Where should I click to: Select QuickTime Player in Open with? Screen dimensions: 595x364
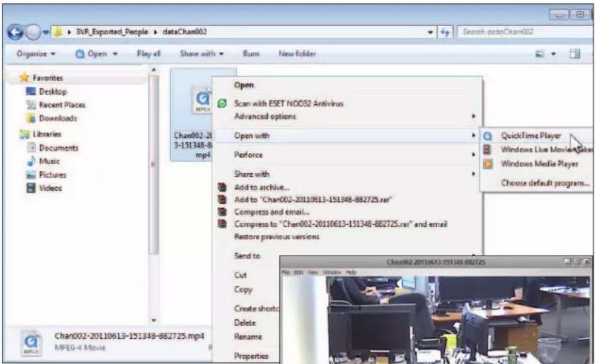coord(531,136)
